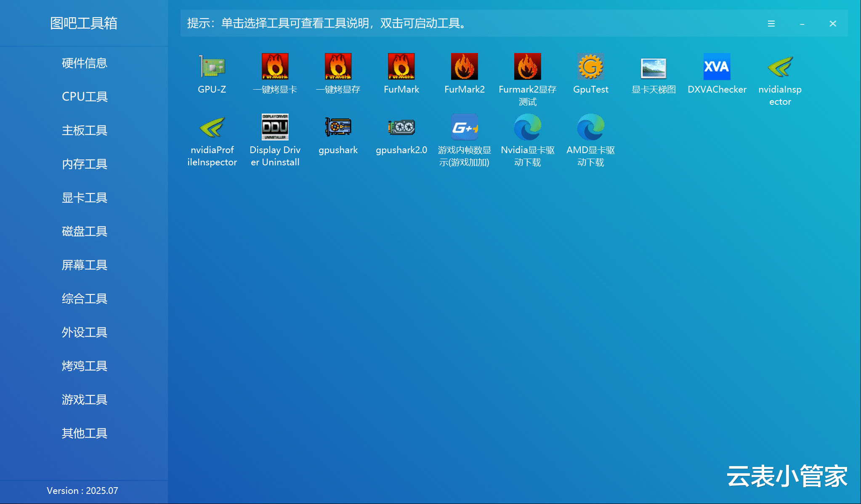
Task: Click the gpushark2.0 icon
Action: point(401,127)
